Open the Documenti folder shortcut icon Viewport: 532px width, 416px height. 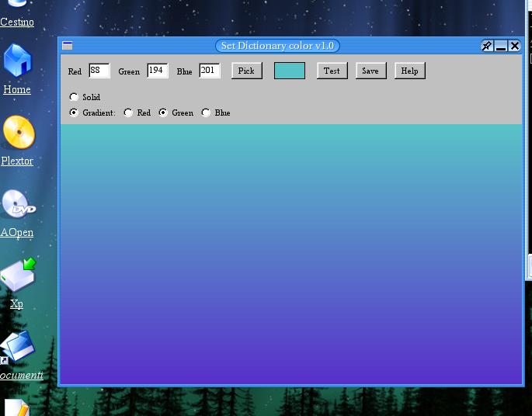coord(18,347)
